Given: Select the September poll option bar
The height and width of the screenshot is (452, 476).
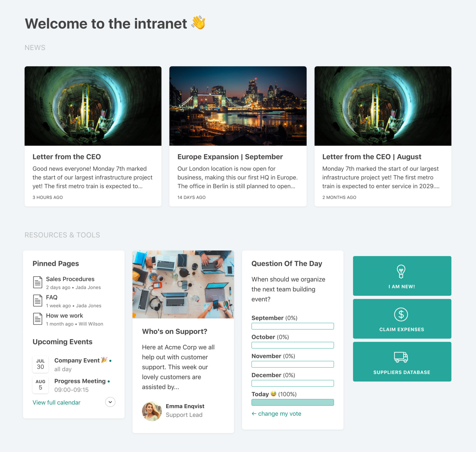Looking at the screenshot, I should [x=293, y=326].
